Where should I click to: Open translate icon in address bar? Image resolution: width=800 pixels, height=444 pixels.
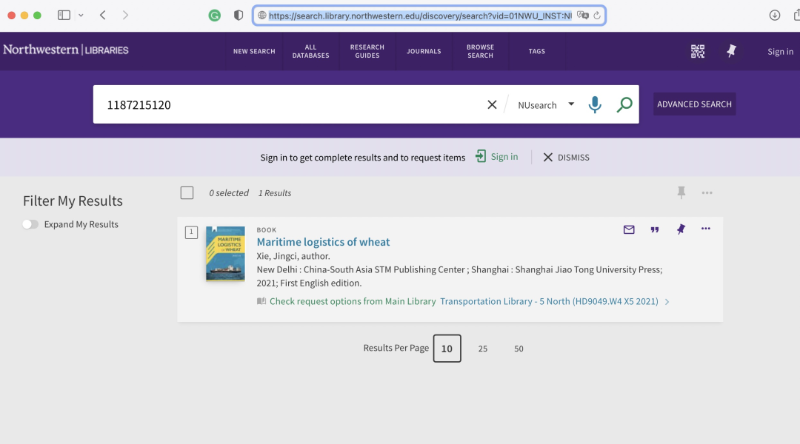point(583,15)
